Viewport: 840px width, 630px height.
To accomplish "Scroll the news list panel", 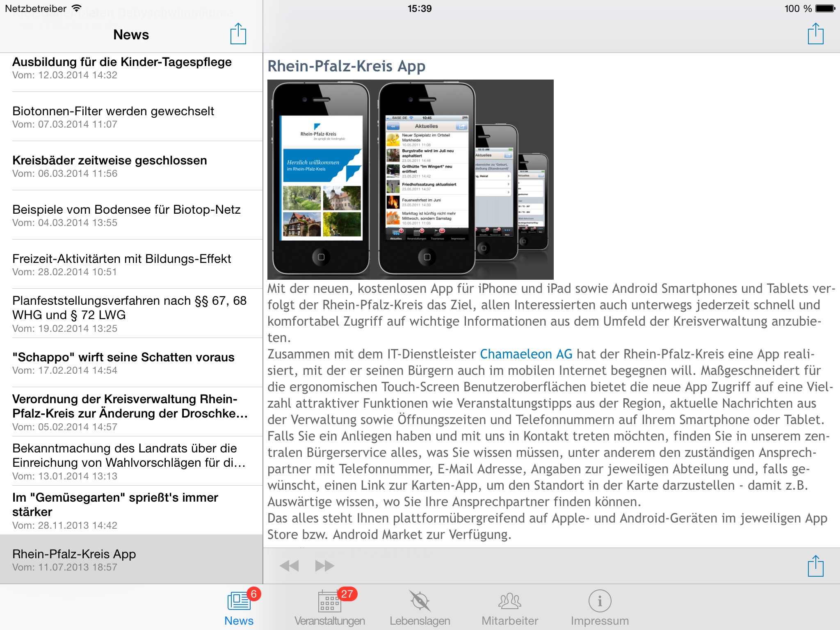I will (130, 314).
